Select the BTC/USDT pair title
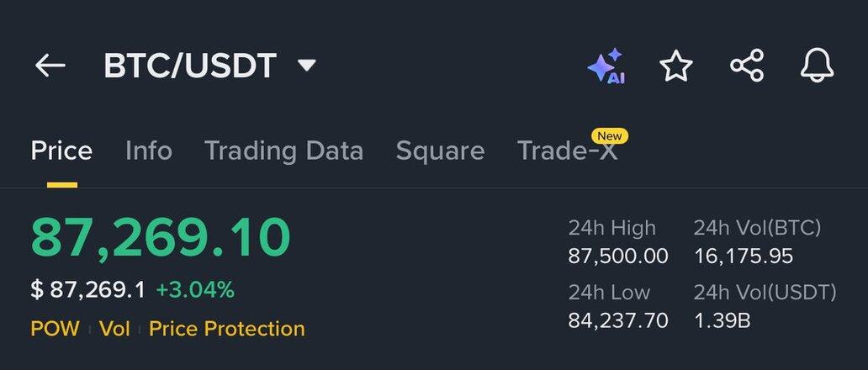 (x=189, y=66)
